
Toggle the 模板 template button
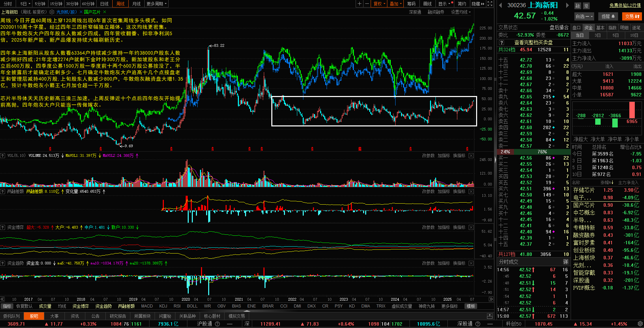point(471,306)
